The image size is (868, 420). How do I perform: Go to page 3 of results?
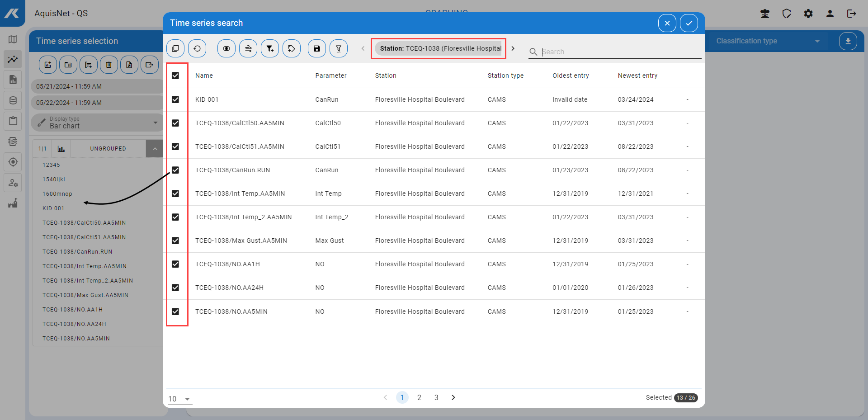point(436,397)
